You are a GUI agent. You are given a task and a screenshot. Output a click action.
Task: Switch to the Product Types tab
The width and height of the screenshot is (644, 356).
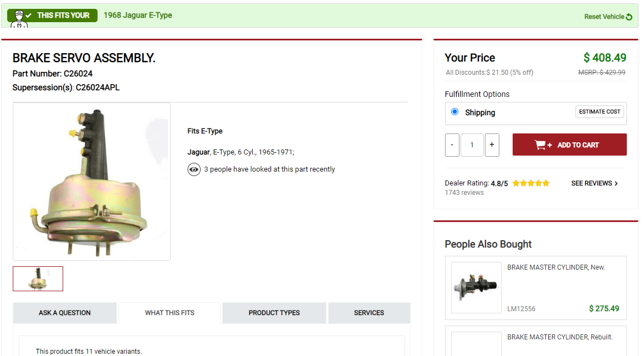[x=274, y=313]
